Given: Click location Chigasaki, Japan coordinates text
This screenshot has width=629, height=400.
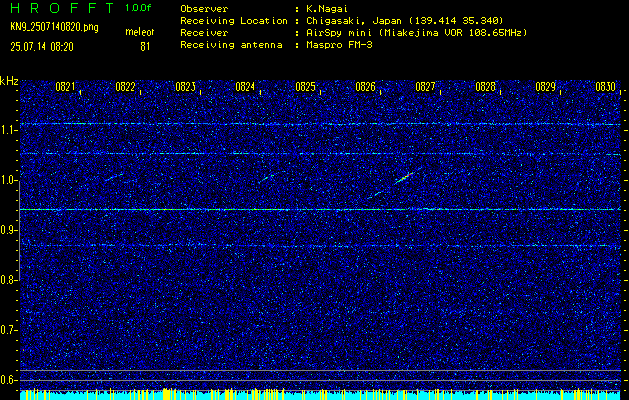Looking at the screenshot, I should 405,21.
